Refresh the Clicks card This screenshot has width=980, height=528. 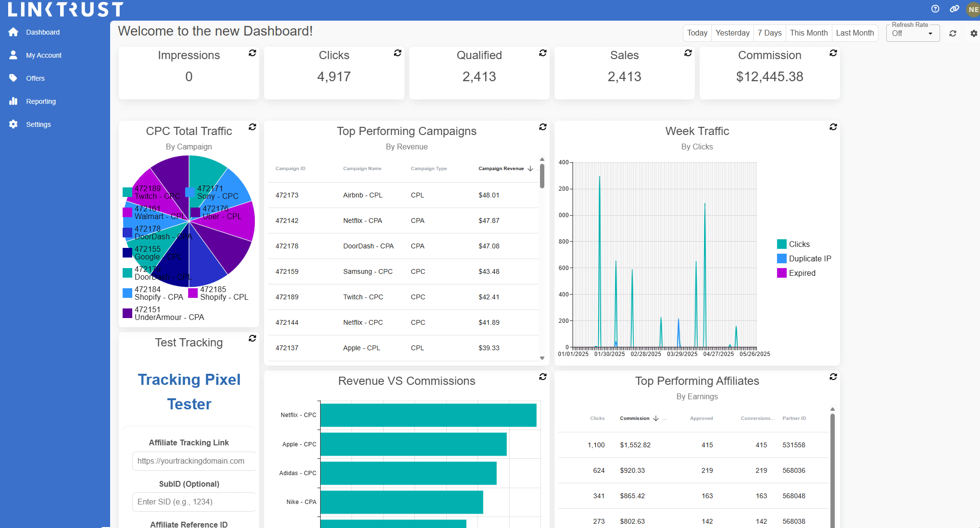coord(398,53)
